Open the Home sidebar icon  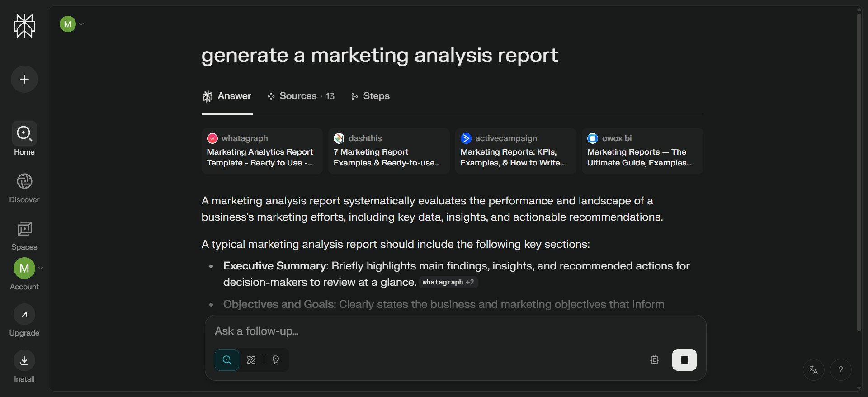point(24,134)
